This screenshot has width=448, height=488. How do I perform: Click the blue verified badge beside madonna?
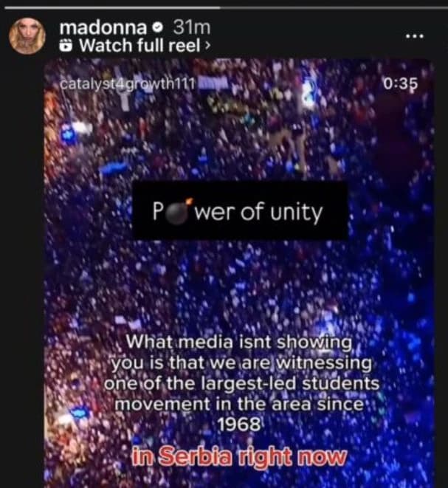pyautogui.click(x=159, y=28)
